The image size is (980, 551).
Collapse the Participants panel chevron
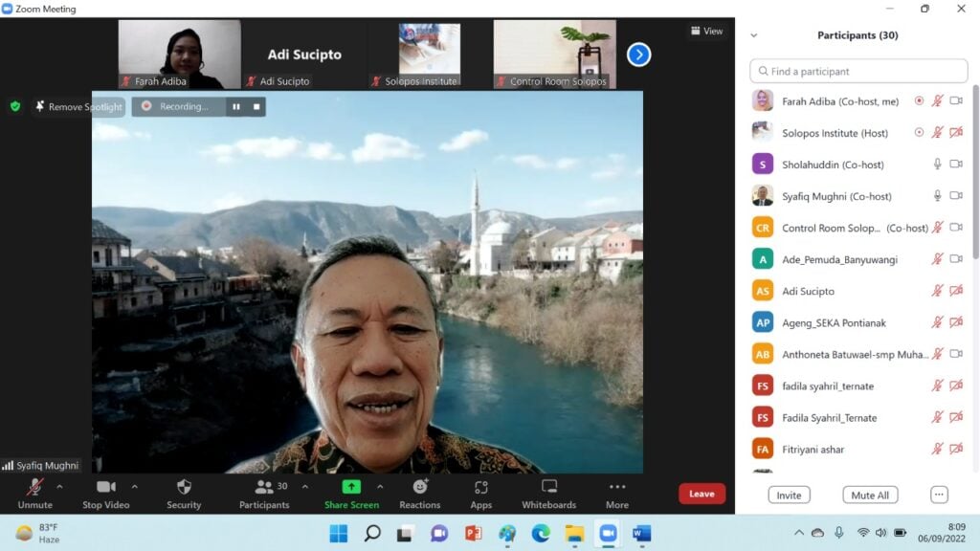coord(754,35)
